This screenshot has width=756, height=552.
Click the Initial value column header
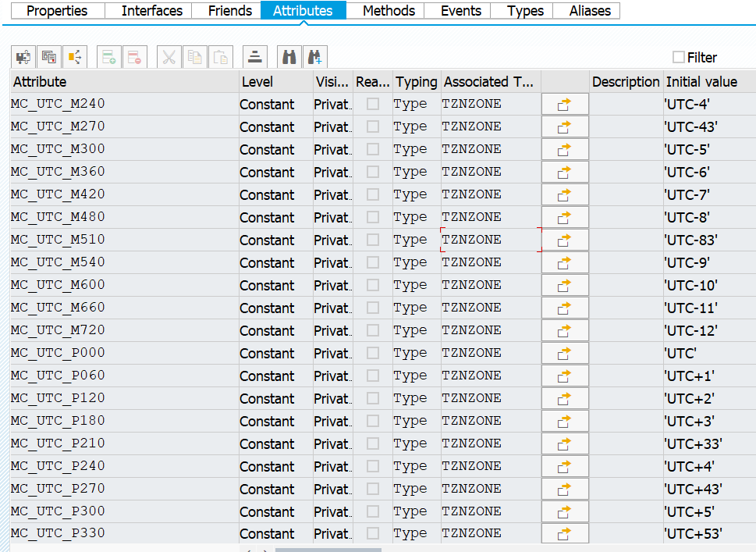(710, 81)
